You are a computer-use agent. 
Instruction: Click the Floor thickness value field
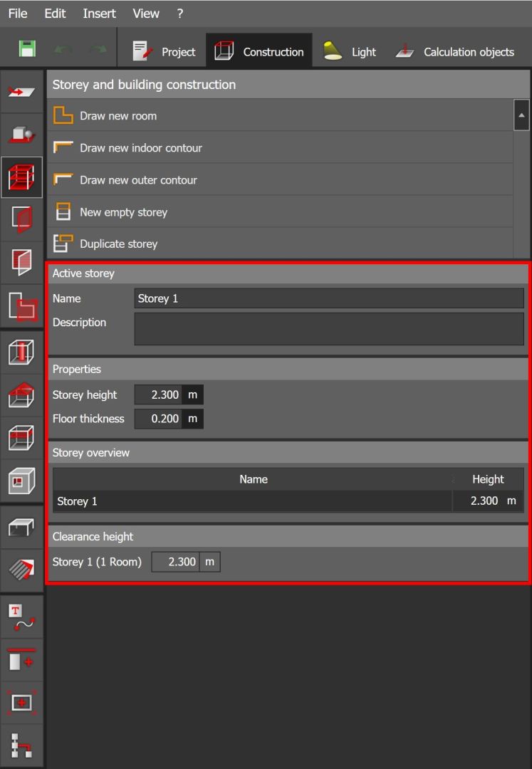click(x=158, y=419)
